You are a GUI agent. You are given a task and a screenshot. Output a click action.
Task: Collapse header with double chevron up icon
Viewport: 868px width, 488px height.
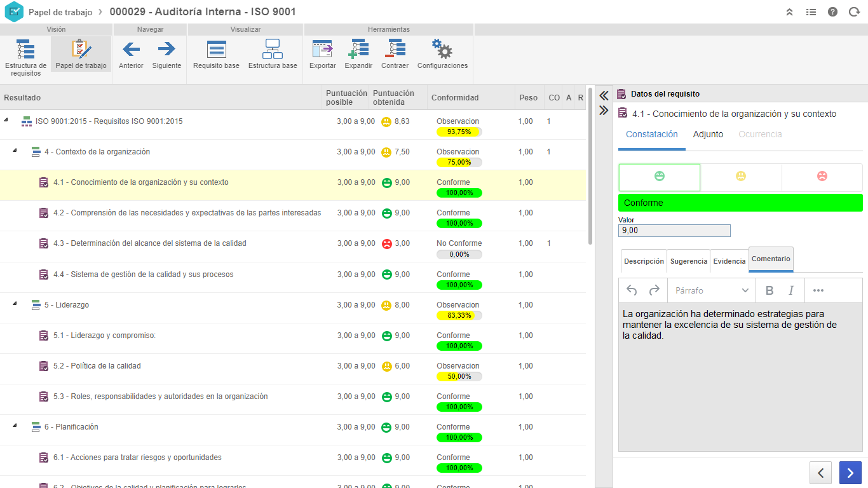pyautogui.click(x=789, y=12)
